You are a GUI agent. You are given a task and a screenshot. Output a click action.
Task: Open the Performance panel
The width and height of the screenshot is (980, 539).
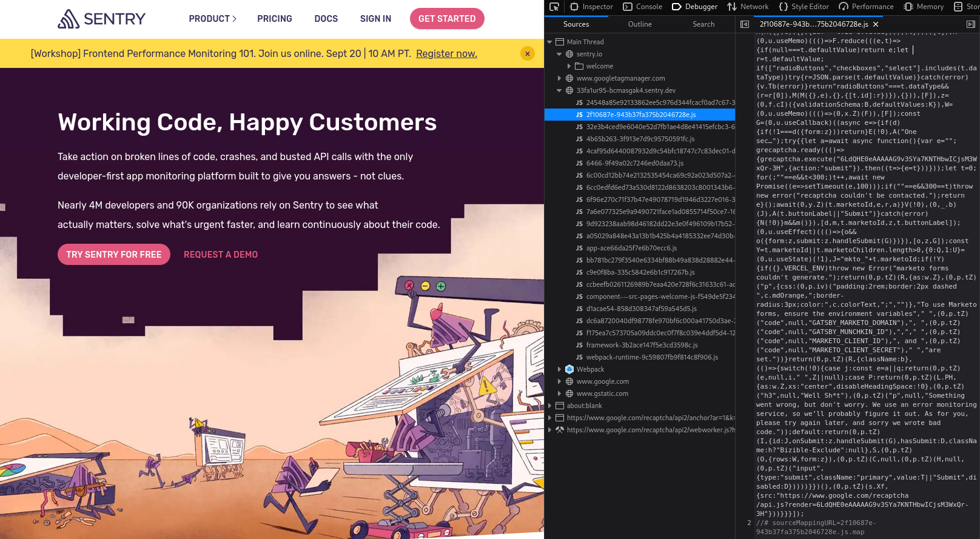tap(866, 7)
